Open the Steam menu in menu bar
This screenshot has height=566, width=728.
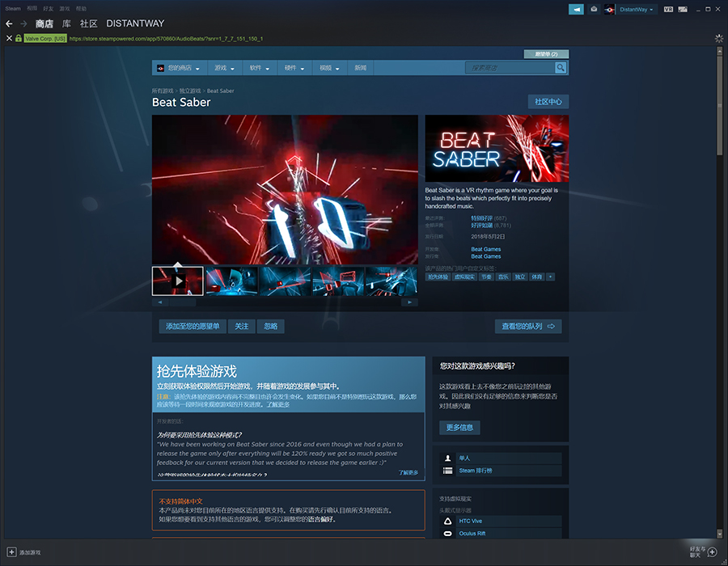[13, 8]
